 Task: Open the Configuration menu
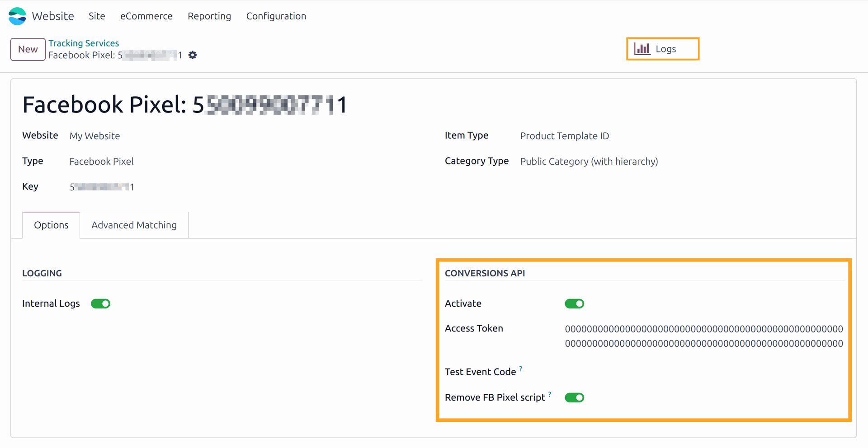click(x=276, y=16)
